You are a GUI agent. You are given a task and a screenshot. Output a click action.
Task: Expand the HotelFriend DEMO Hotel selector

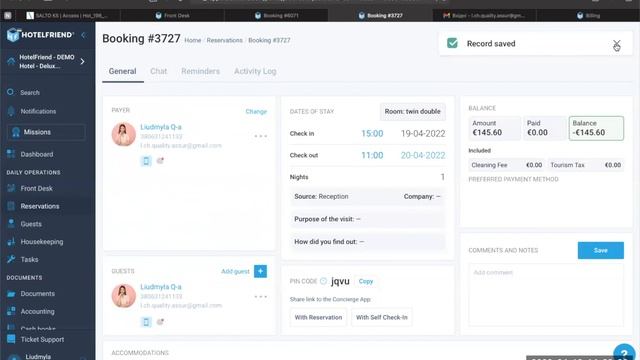coord(82,62)
